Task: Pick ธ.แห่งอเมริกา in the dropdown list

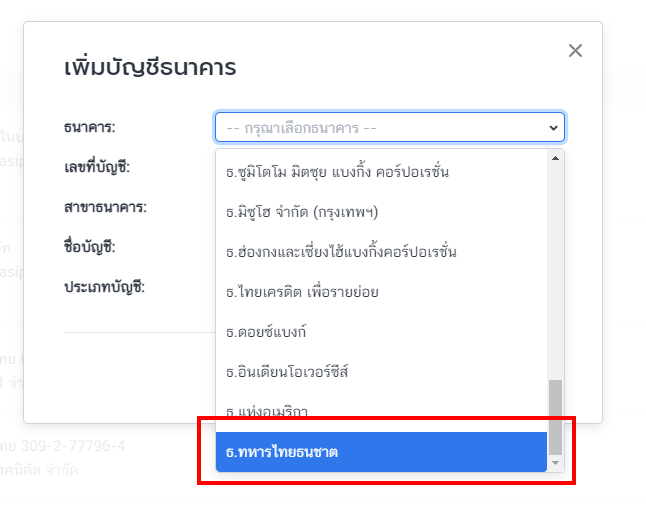Action: point(266,412)
